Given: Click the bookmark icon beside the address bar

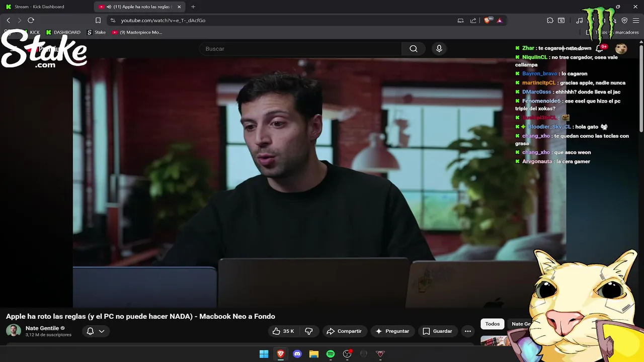Looking at the screenshot, I should (98, 20).
